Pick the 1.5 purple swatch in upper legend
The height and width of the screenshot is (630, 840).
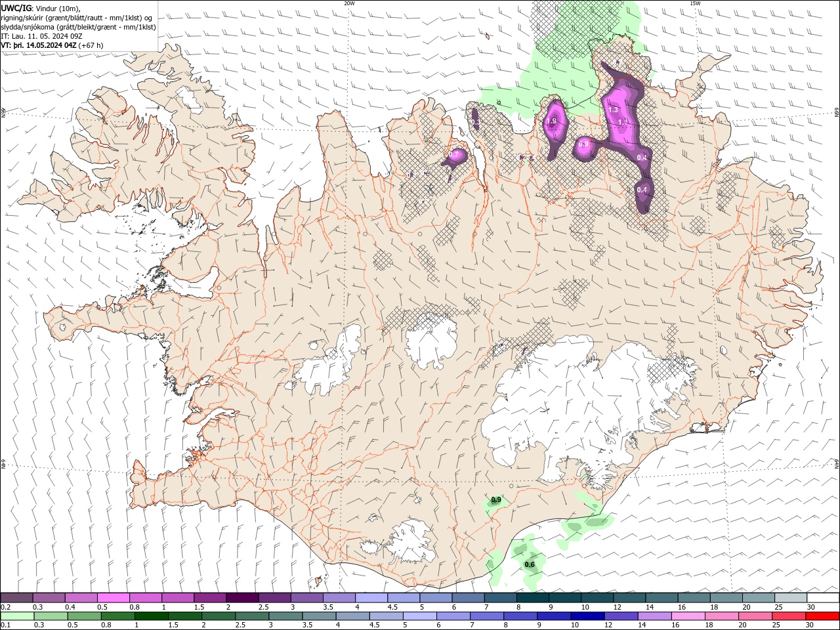[x=210, y=598]
